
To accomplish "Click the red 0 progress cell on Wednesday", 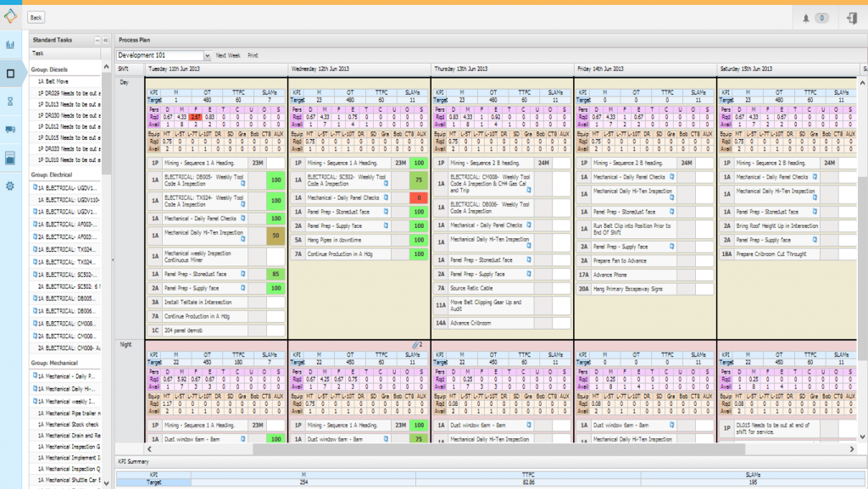I will 419,197.
